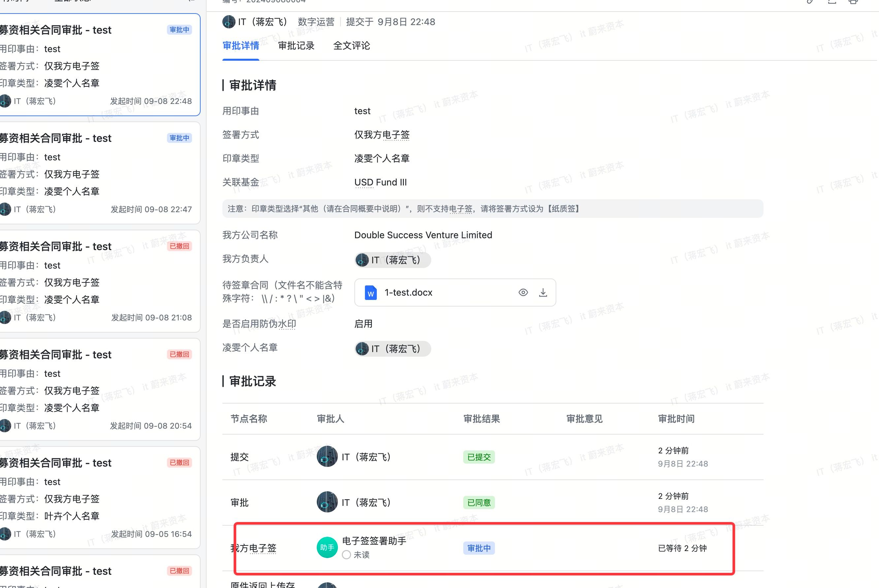Click the approver avatar in the 审批 row

[x=327, y=502]
